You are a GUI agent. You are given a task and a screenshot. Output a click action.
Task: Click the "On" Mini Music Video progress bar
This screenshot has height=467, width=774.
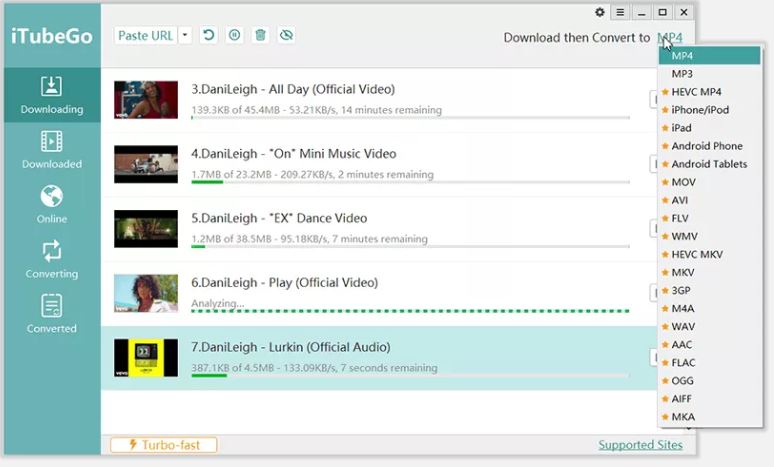[411, 182]
